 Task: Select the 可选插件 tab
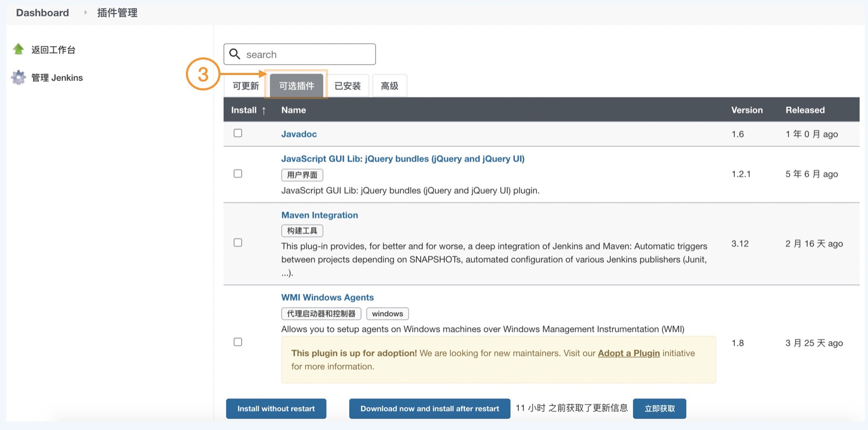[x=297, y=86]
